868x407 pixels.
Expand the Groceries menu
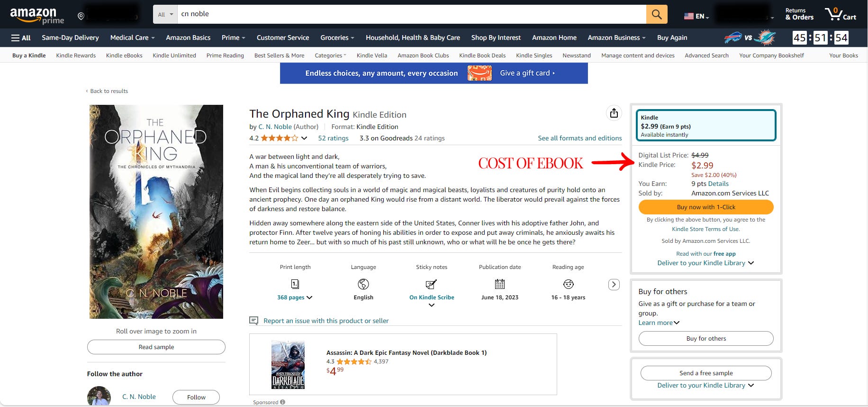pos(337,38)
